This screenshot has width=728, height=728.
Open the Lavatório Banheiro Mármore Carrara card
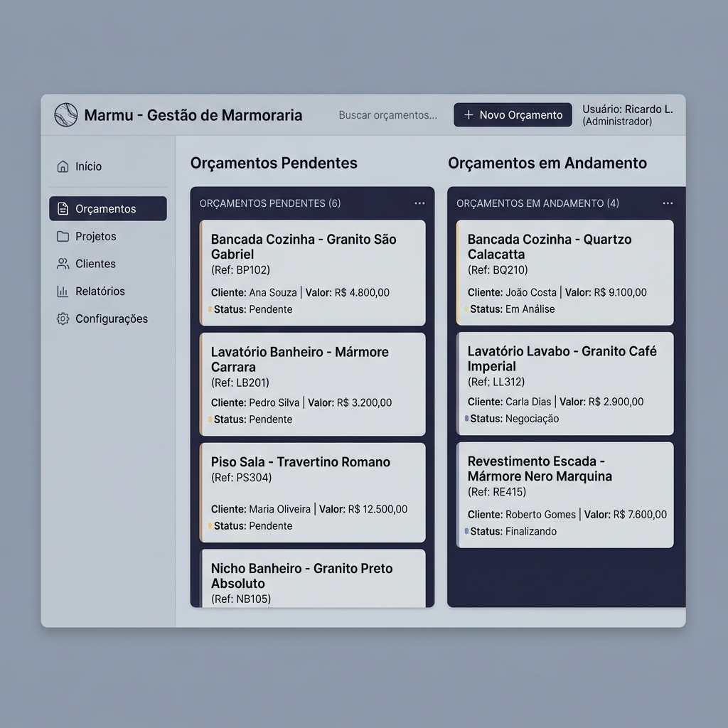(313, 384)
